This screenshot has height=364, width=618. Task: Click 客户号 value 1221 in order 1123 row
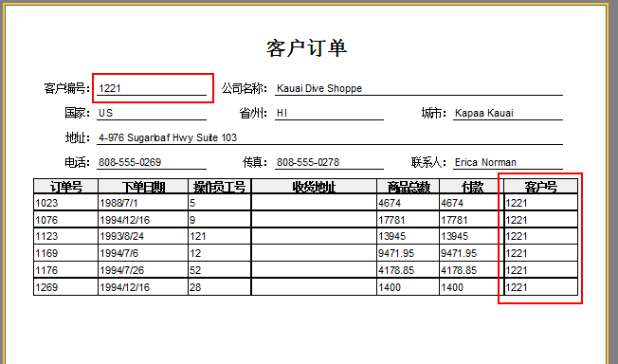517,236
